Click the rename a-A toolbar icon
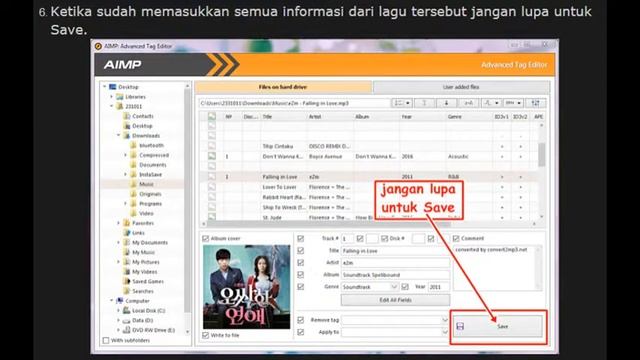The height and width of the screenshot is (360, 640). [468, 103]
